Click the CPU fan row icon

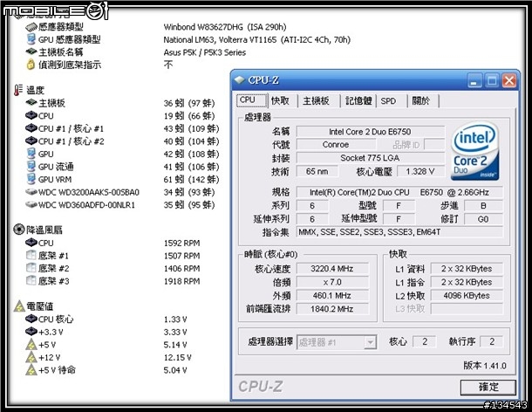[x=31, y=243]
